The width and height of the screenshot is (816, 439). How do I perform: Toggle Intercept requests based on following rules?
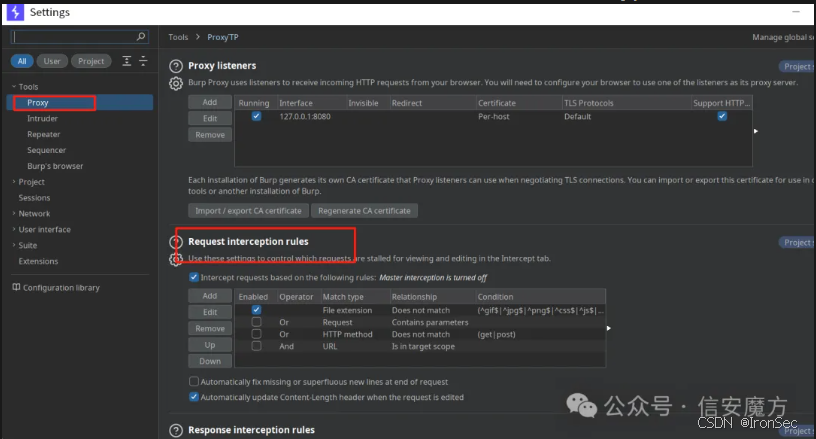tap(194, 277)
